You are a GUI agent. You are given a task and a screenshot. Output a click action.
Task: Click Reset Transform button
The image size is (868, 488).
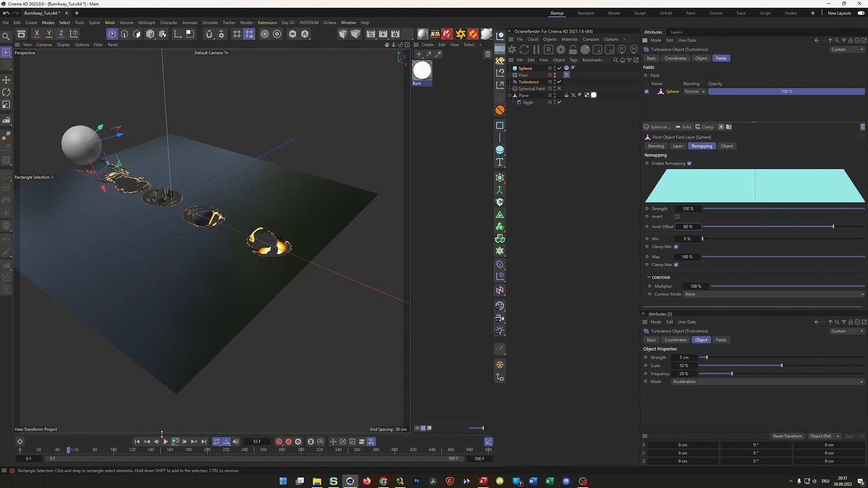pos(788,436)
